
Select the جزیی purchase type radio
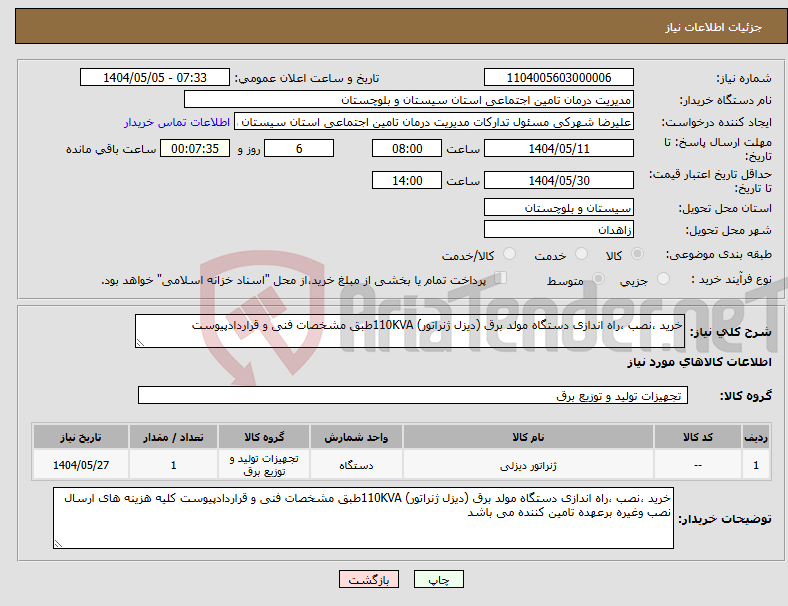pyautogui.click(x=663, y=279)
